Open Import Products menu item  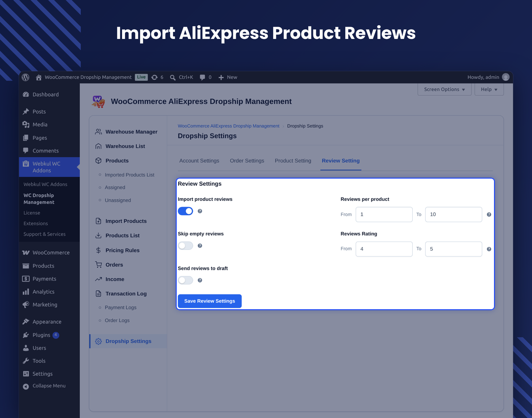(x=126, y=221)
